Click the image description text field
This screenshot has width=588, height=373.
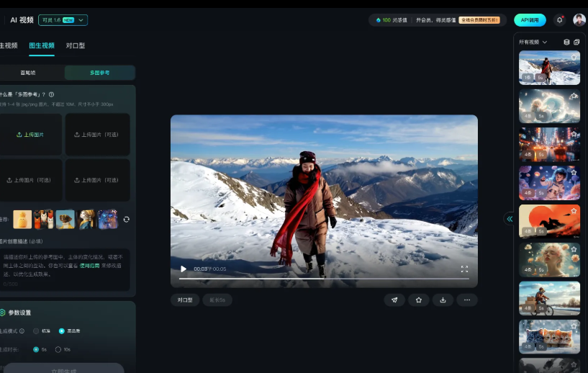[65, 269]
